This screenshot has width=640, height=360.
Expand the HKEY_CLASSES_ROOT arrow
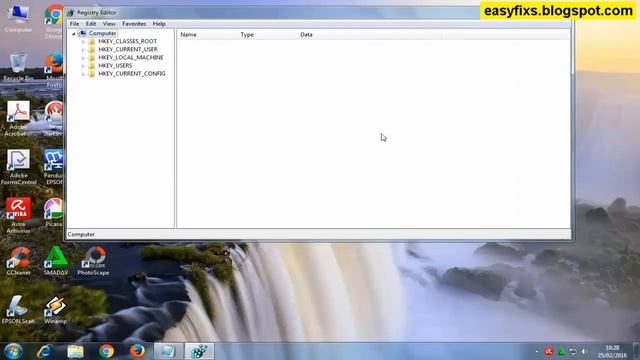pos(84,42)
